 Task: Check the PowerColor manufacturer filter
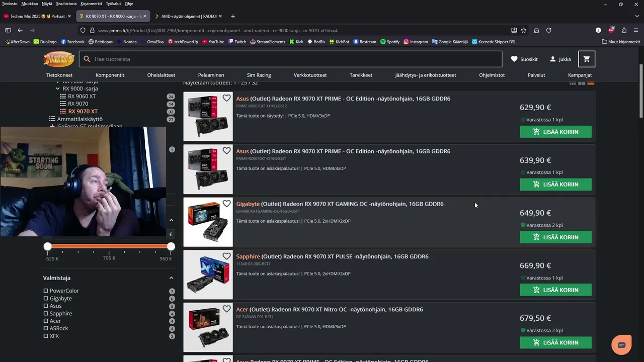[46, 291]
